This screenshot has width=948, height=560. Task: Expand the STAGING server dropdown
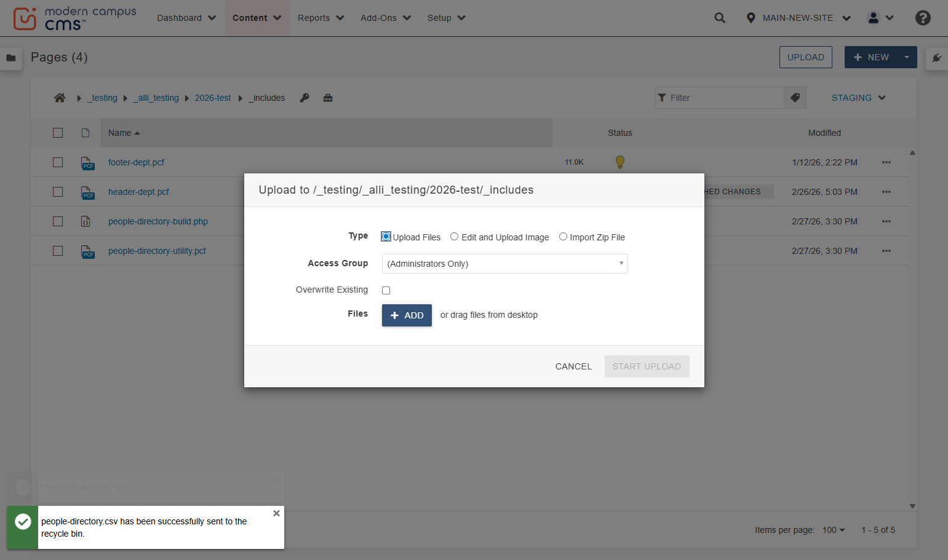click(x=858, y=98)
